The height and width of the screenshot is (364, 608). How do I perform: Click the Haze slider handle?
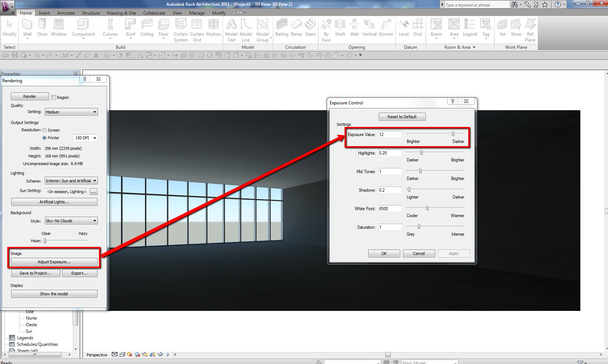click(45, 241)
